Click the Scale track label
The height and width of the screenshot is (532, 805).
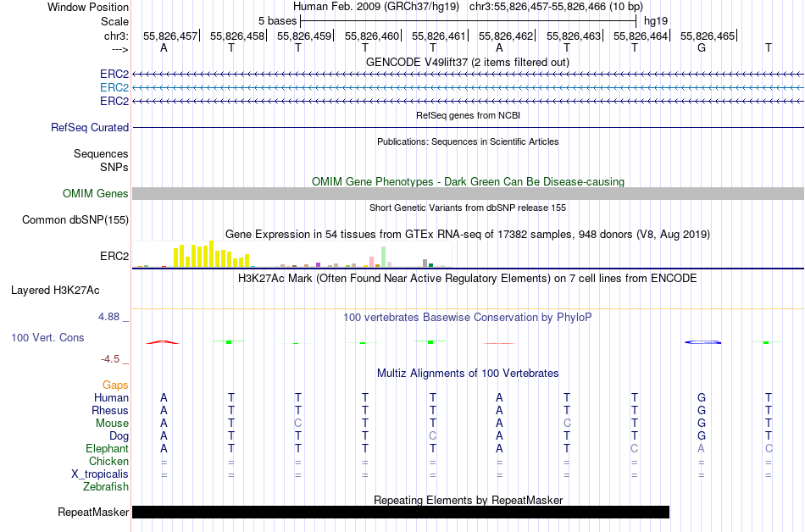click(114, 21)
